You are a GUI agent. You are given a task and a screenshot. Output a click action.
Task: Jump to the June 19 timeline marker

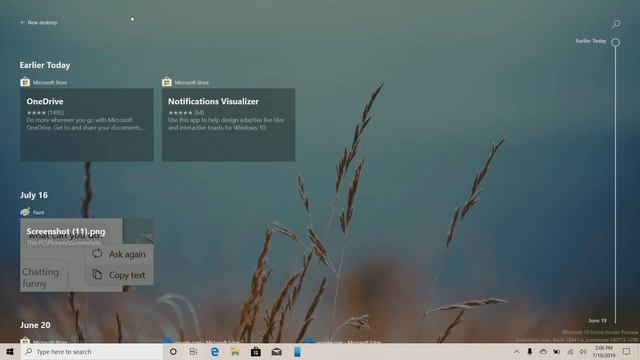pos(598,321)
